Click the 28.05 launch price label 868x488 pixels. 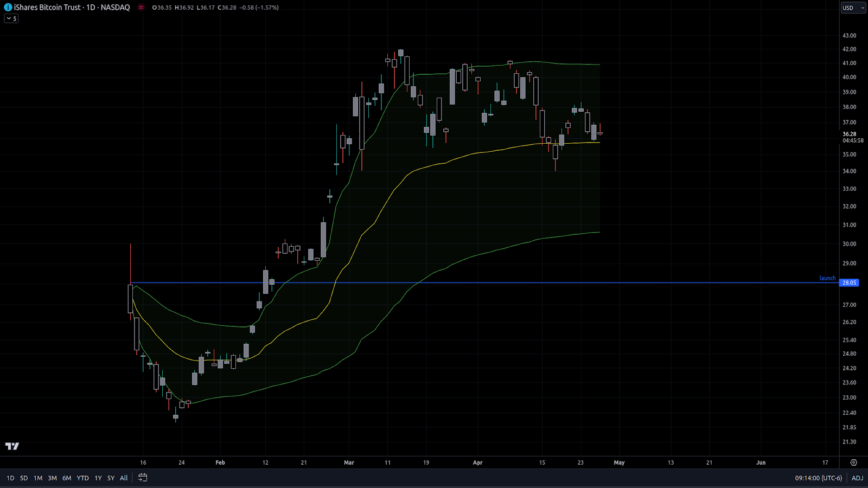point(849,282)
